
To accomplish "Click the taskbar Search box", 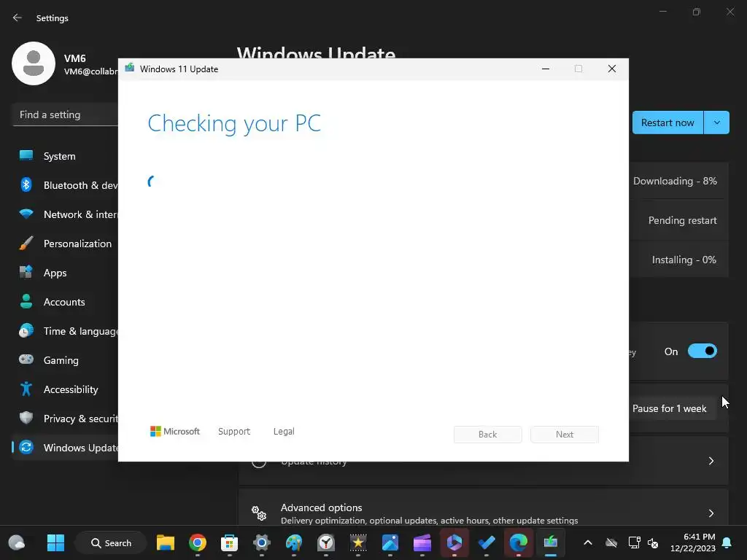I will coord(111,542).
